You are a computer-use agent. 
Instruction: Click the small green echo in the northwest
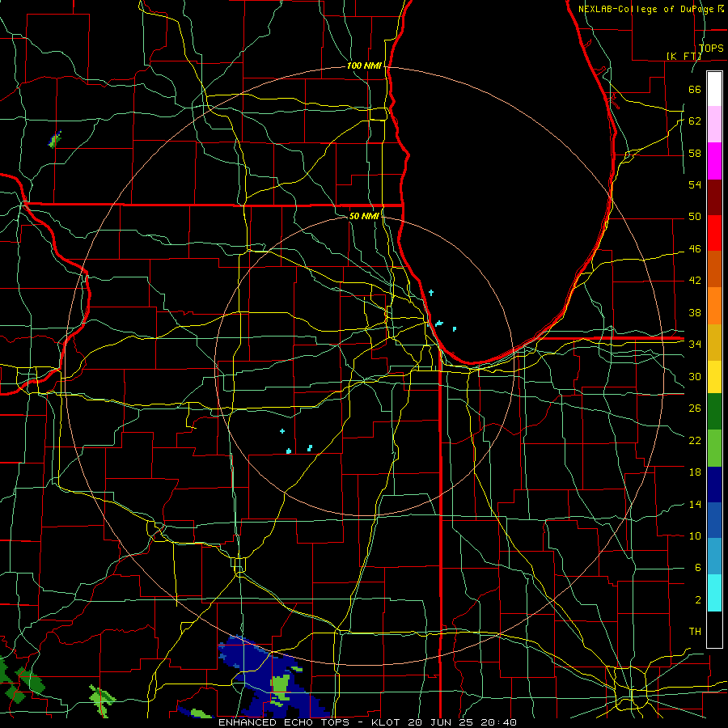pyautogui.click(x=55, y=139)
